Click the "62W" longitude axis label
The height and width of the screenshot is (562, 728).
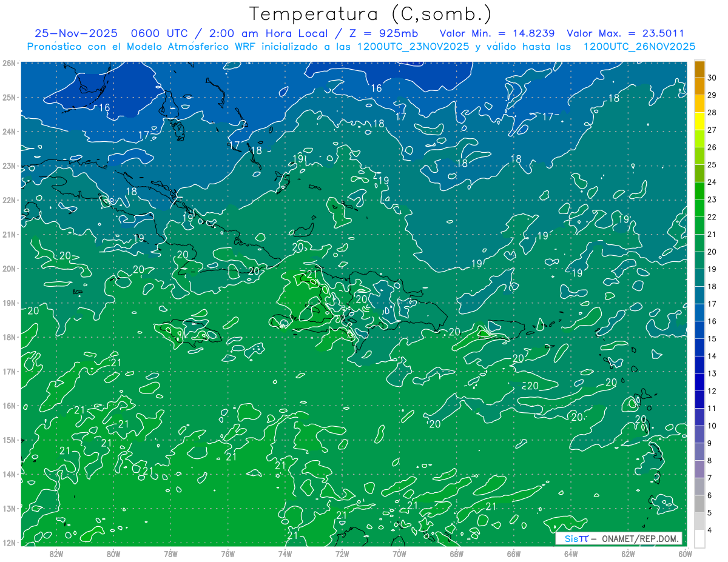tap(628, 554)
